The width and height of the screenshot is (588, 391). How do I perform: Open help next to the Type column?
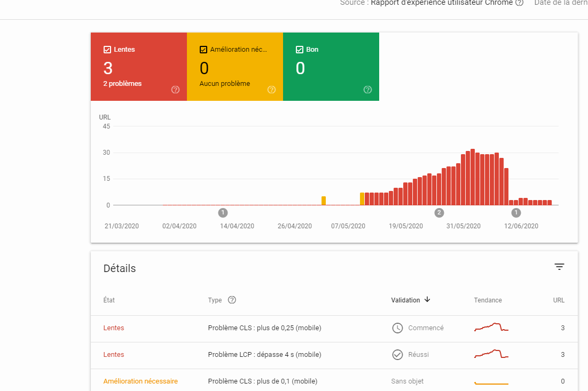coord(233,300)
